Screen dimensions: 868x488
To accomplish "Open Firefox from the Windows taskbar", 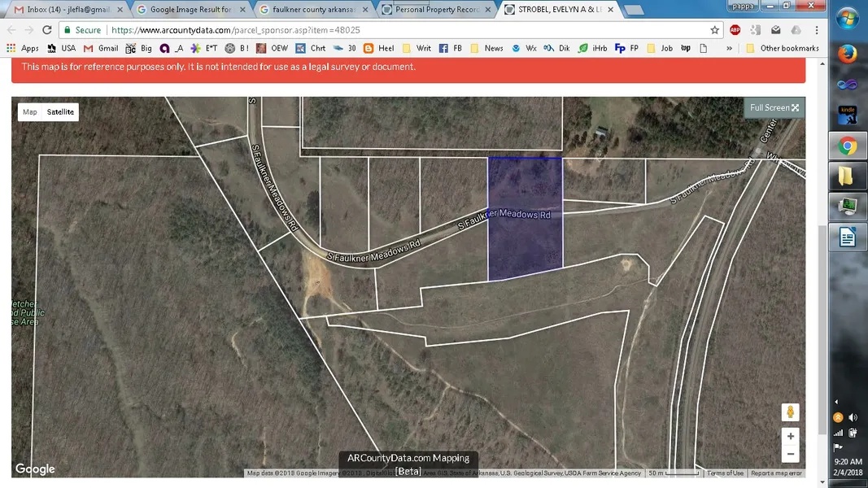I will (x=847, y=53).
